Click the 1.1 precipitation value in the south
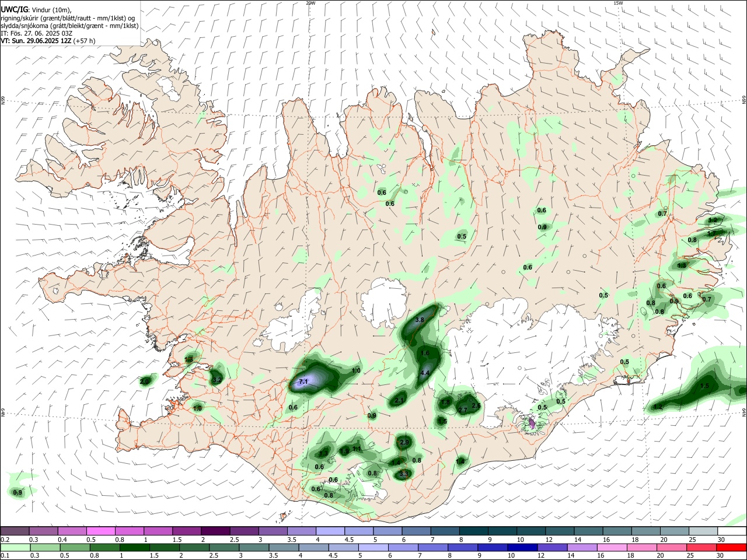Screen dimensions: 747x560 click(x=357, y=449)
